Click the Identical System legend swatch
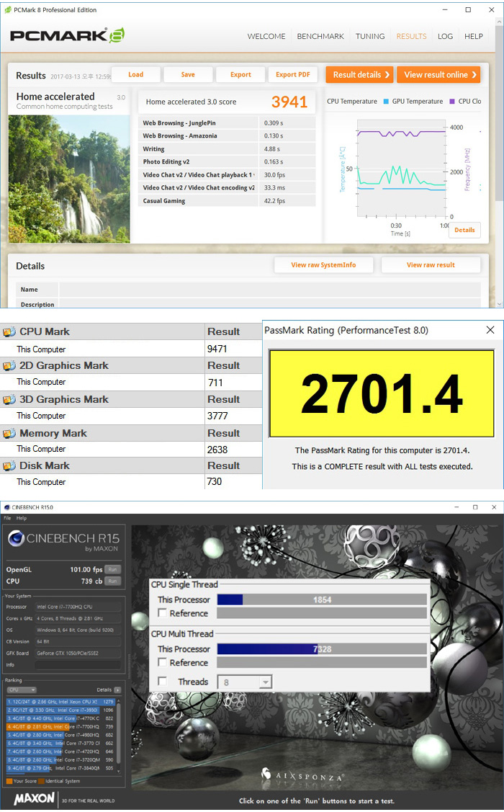Image resolution: width=504 pixels, height=812 pixels. pyautogui.click(x=41, y=781)
